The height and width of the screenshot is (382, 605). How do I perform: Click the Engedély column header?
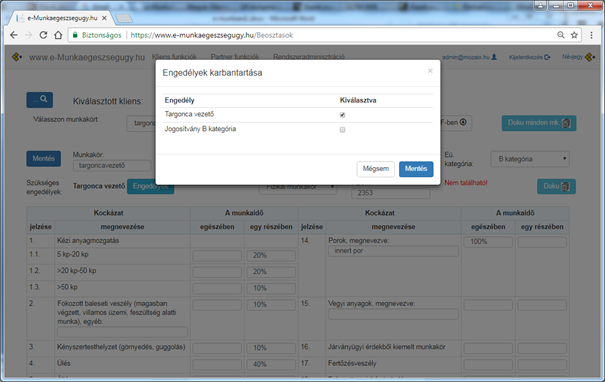pyautogui.click(x=179, y=100)
